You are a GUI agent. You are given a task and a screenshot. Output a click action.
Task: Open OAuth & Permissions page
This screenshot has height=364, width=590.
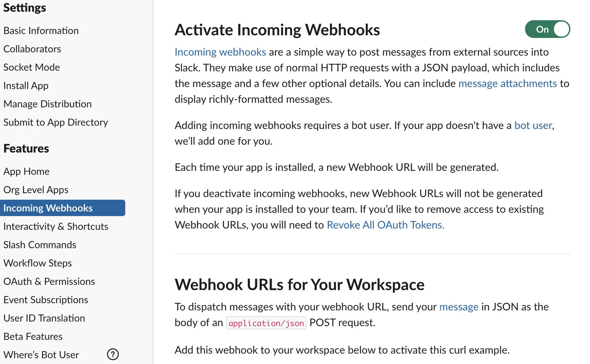coord(49,281)
